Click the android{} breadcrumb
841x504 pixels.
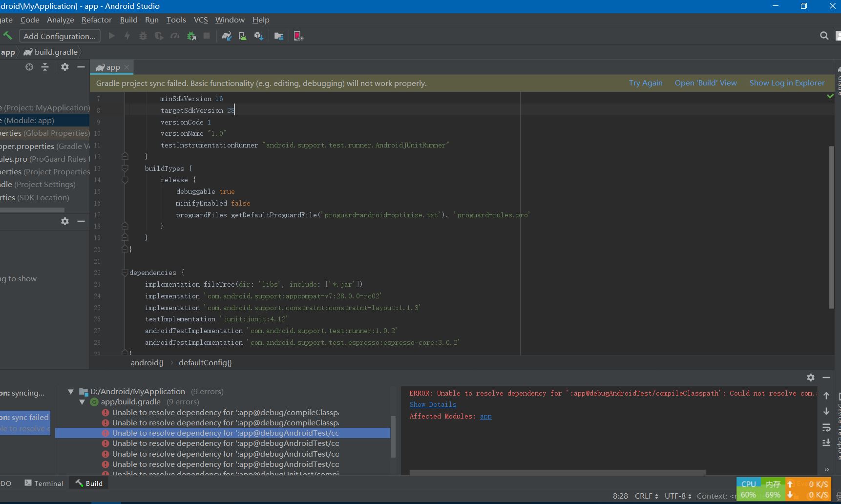[x=147, y=363]
